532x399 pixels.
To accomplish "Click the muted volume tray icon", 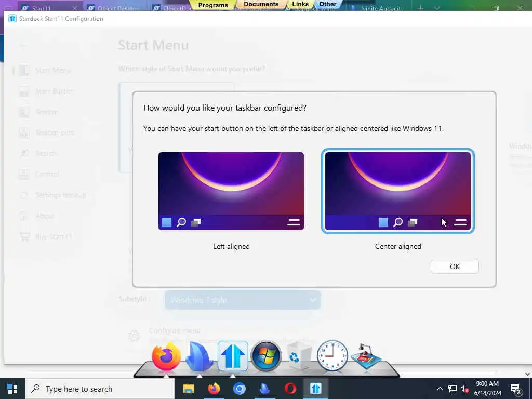I will [464, 389].
